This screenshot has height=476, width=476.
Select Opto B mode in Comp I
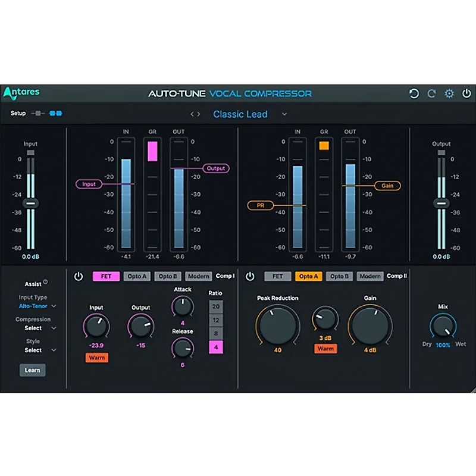click(168, 276)
